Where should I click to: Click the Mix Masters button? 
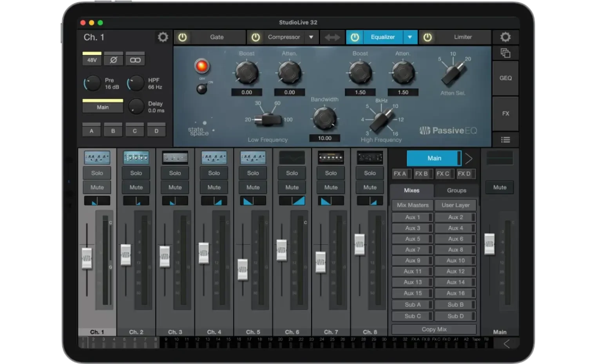click(x=413, y=205)
